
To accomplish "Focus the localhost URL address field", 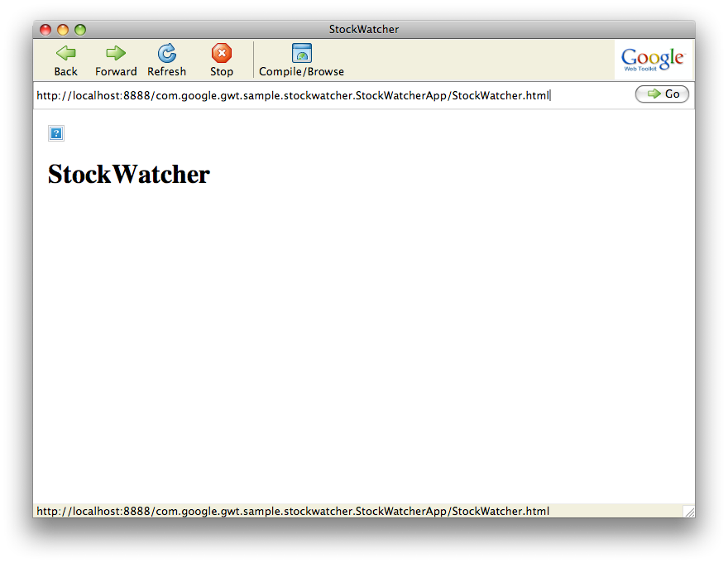I will (x=331, y=95).
